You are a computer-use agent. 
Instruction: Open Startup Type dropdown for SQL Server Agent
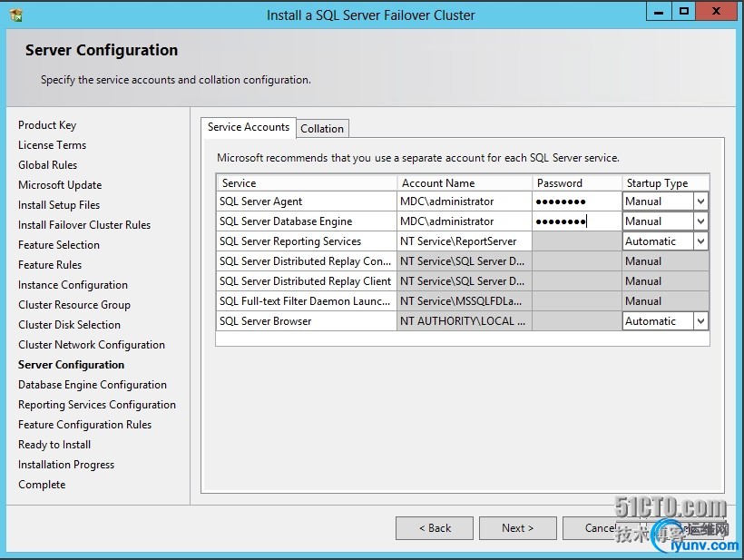[x=700, y=201]
